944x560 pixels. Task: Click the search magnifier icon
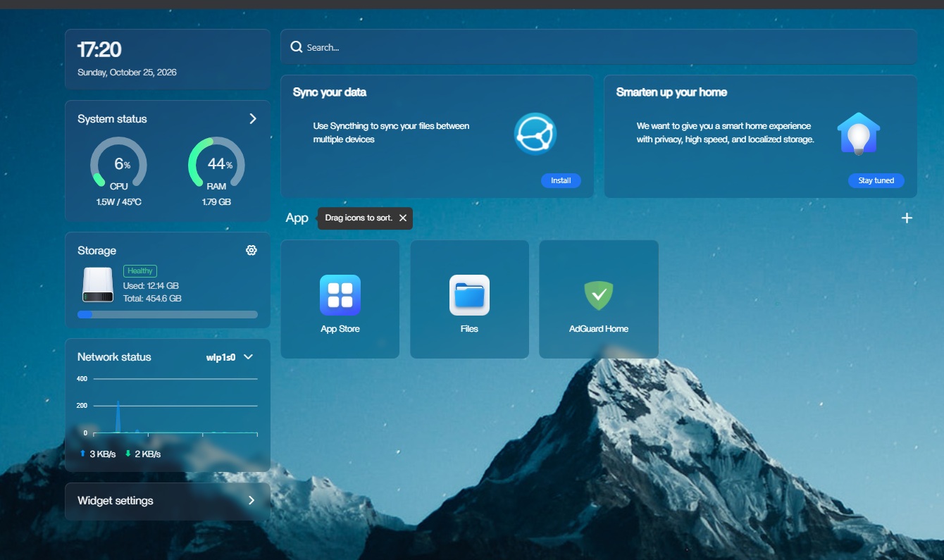pos(297,47)
